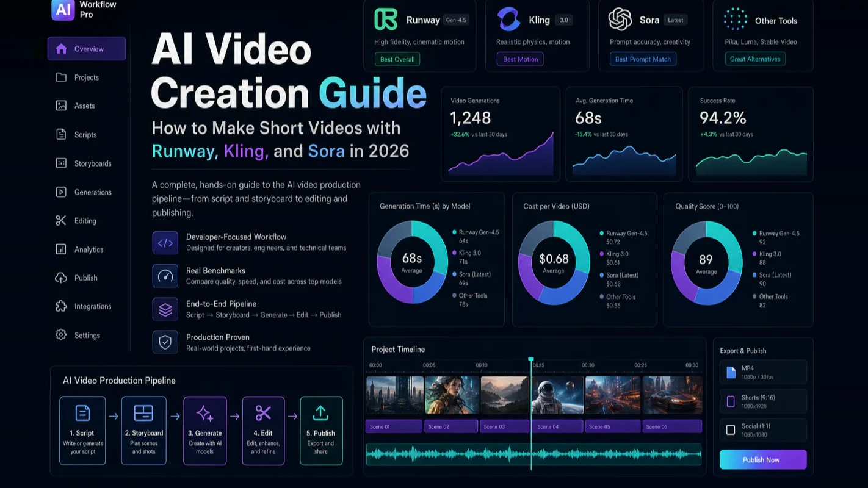
Task: Click the Kling logo icon
Action: 508,20
